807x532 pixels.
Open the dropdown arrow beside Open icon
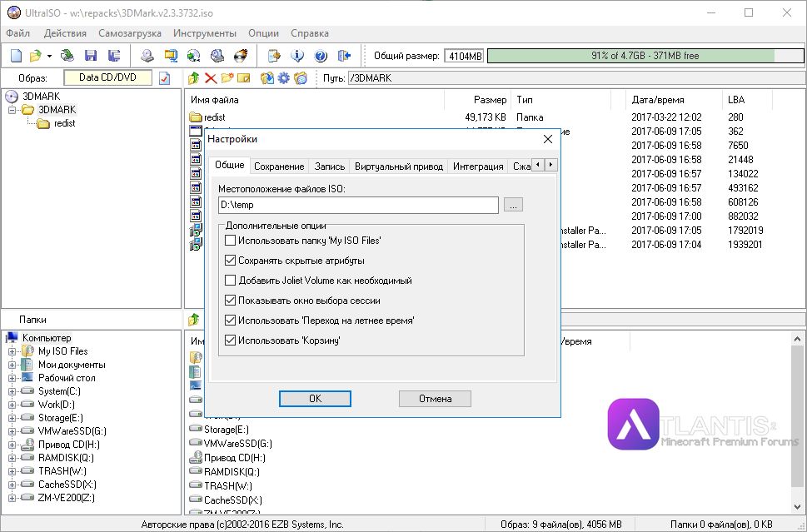pos(49,56)
